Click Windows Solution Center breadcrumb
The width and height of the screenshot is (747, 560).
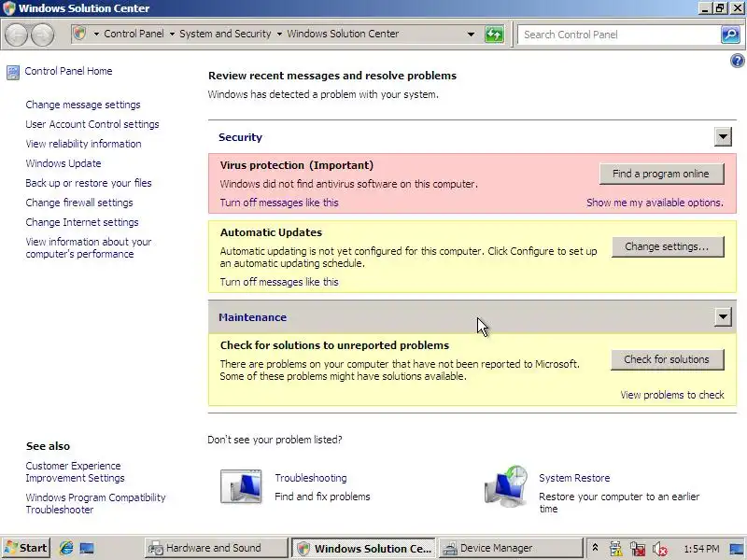pos(343,34)
